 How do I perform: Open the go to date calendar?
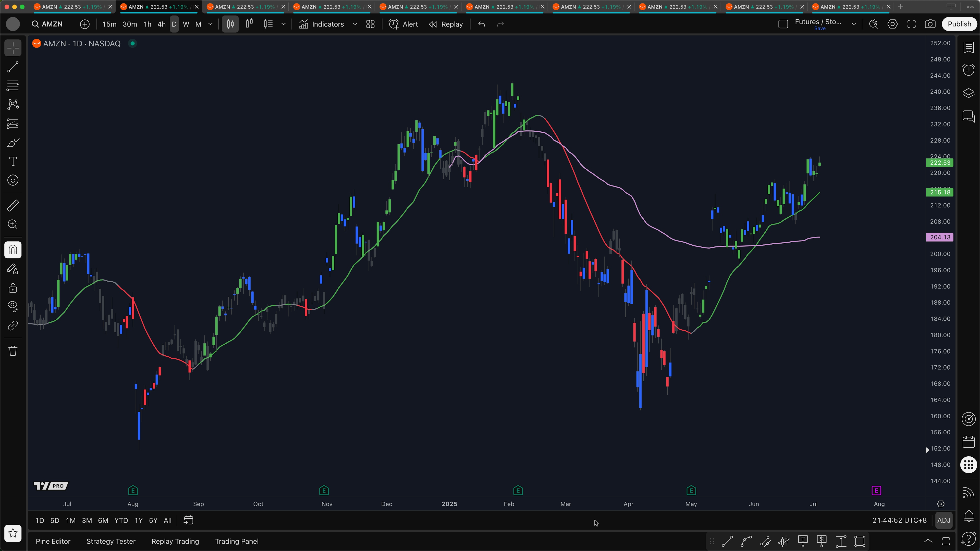click(x=188, y=520)
